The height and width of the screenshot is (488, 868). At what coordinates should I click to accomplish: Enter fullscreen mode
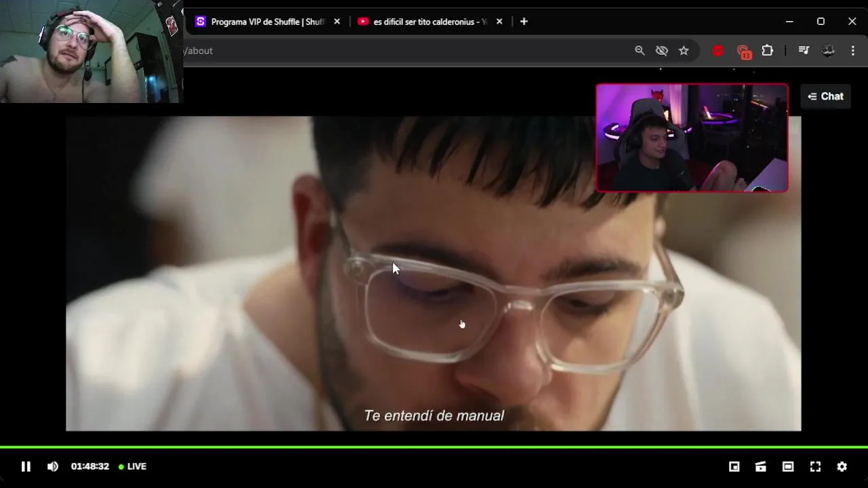click(815, 466)
